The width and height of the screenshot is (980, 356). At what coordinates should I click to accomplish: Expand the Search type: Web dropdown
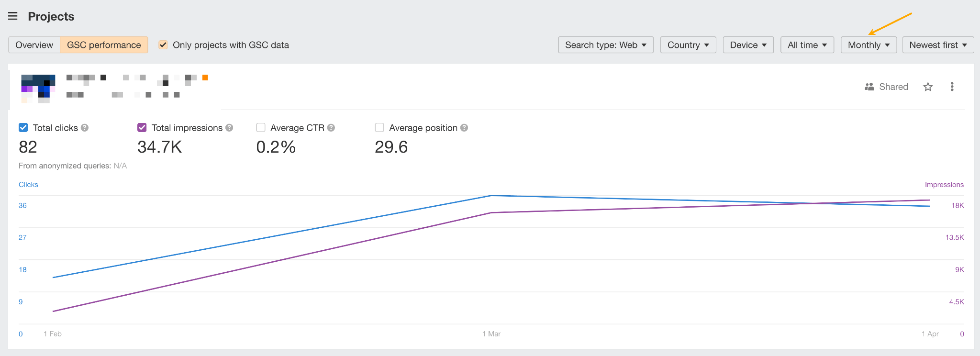point(605,45)
